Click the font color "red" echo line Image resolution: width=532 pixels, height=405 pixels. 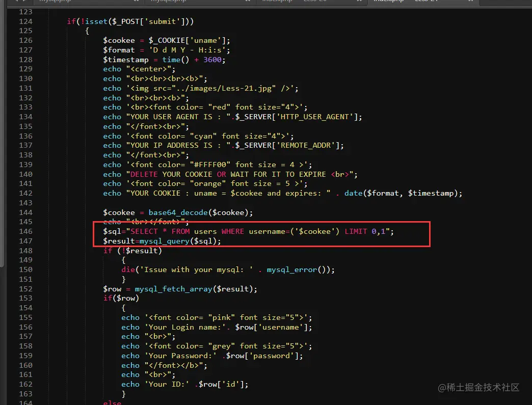point(205,107)
